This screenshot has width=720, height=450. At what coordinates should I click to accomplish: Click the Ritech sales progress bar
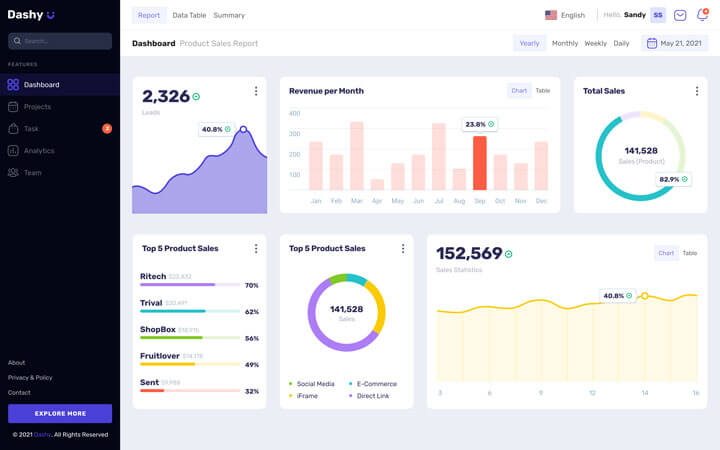point(190,285)
